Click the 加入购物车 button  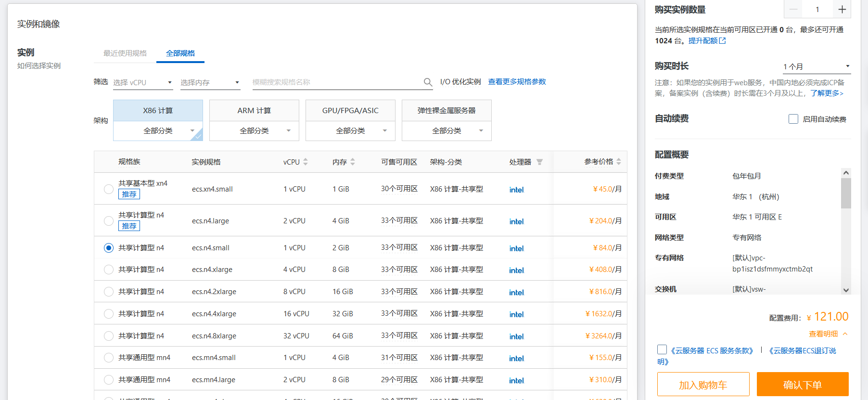coord(703,384)
